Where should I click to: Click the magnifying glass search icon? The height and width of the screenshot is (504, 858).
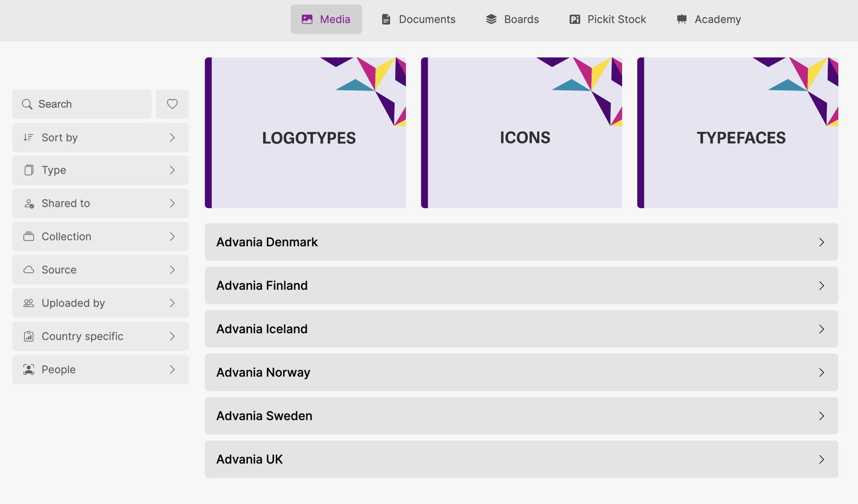pyautogui.click(x=27, y=104)
